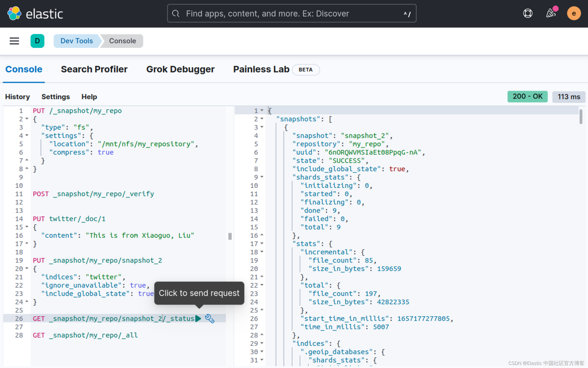Viewport: 588px width, 368px height.
Task: Click the magnifier icon in the search bar
Action: [176, 13]
